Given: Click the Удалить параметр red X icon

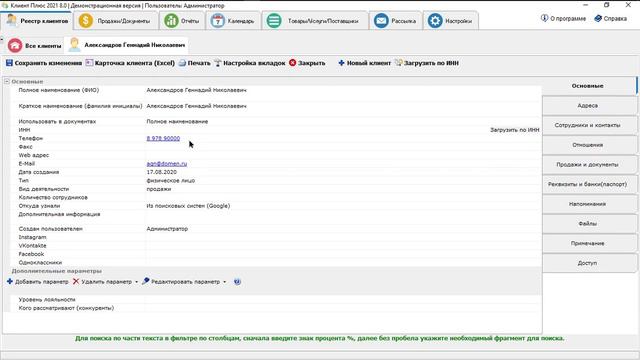Looking at the screenshot, I should [76, 282].
